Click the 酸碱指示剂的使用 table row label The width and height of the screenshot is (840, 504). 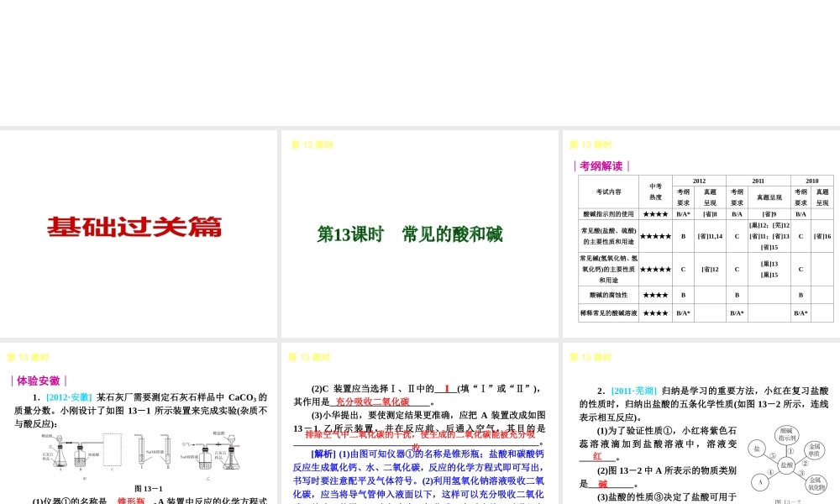(x=608, y=213)
